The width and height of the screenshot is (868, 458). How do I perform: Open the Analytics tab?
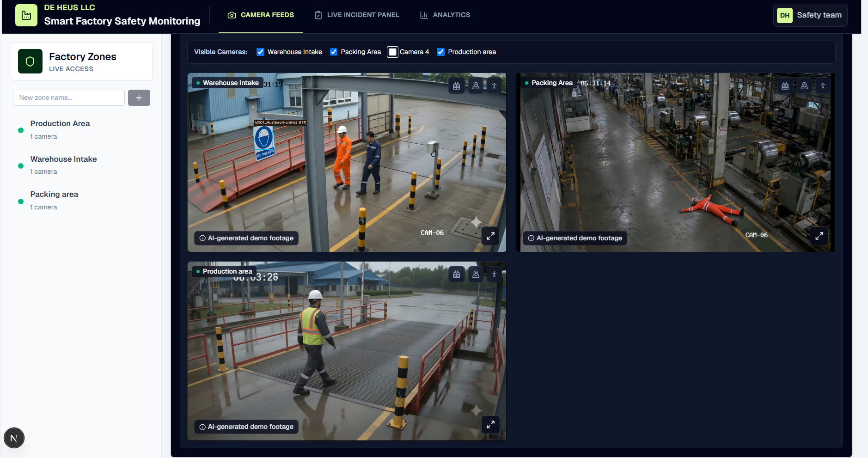[x=445, y=15]
